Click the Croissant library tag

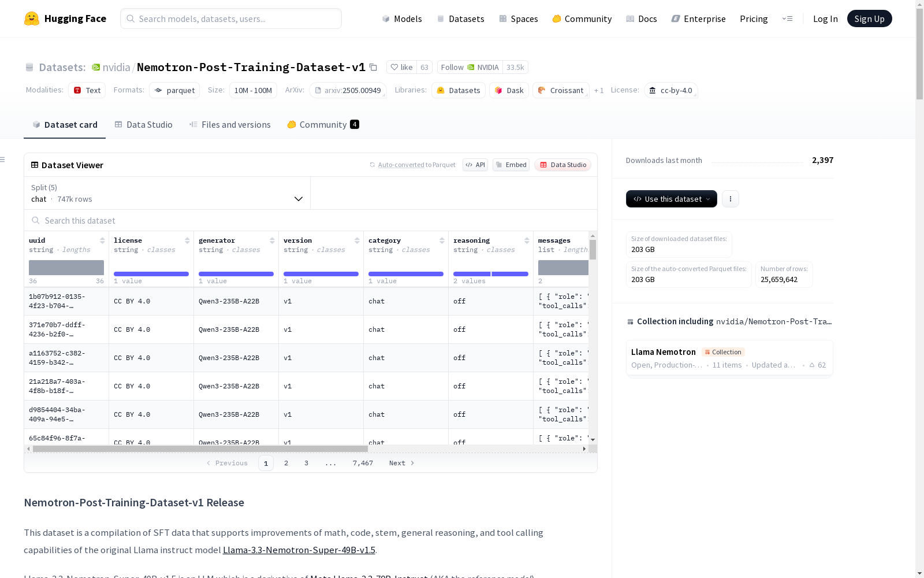(x=561, y=90)
